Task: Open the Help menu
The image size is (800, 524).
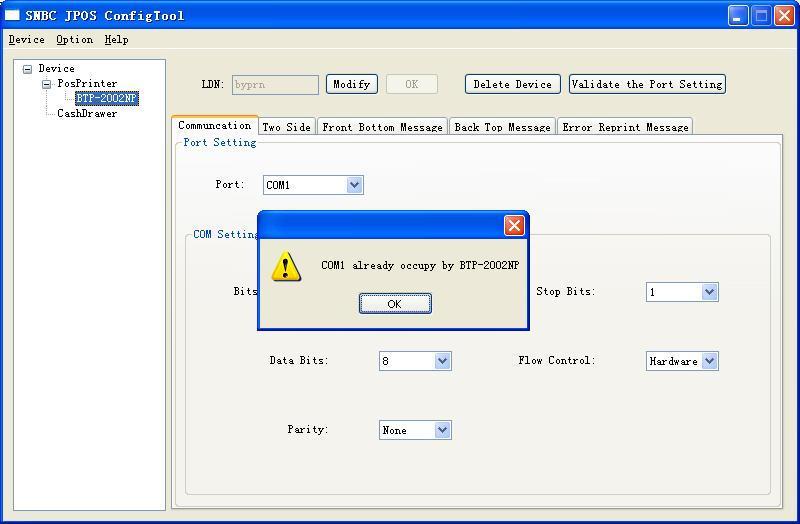Action: 116,40
